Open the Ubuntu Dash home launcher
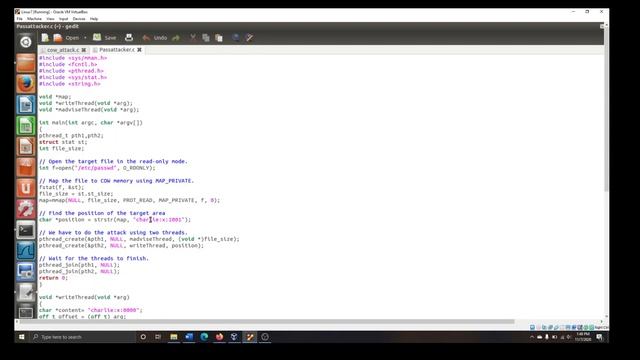640x360 pixels. (x=26, y=42)
